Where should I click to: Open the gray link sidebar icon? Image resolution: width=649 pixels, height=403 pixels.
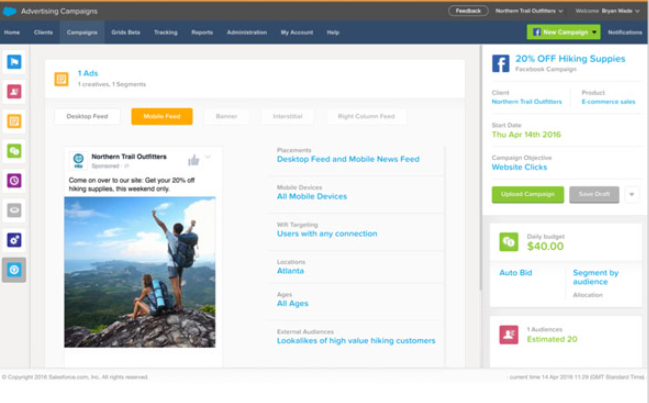[14, 210]
